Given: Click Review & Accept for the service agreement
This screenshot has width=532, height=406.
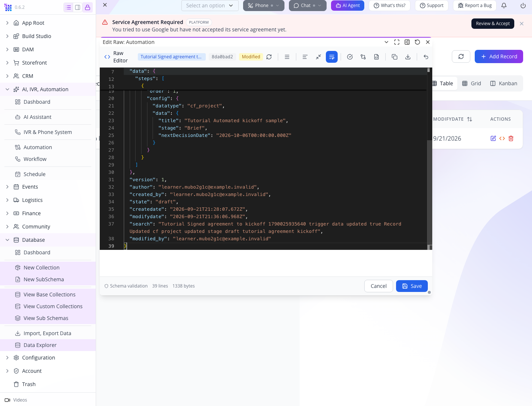Looking at the screenshot, I should (x=493, y=24).
